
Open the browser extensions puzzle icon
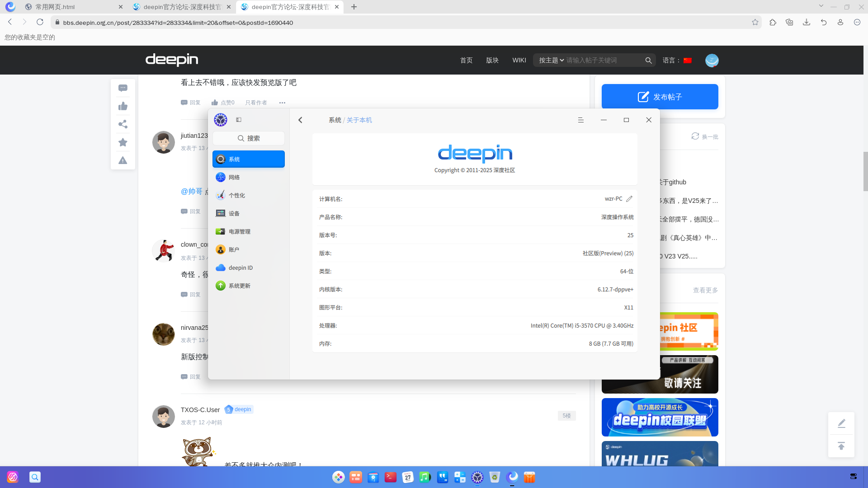(773, 22)
